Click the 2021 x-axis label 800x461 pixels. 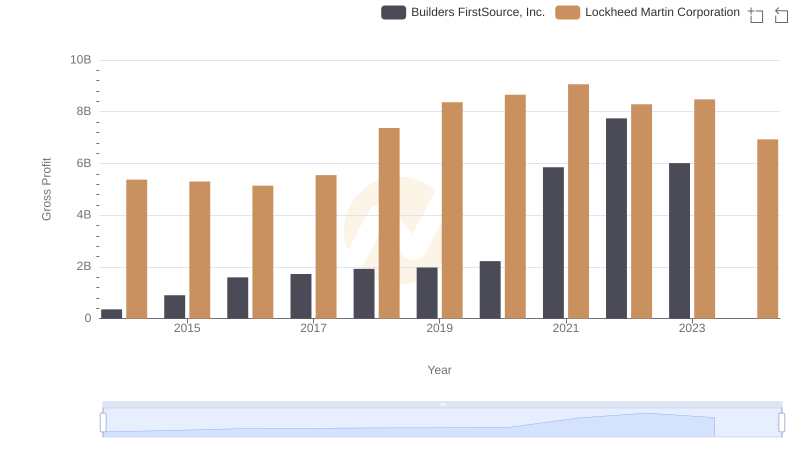click(566, 328)
